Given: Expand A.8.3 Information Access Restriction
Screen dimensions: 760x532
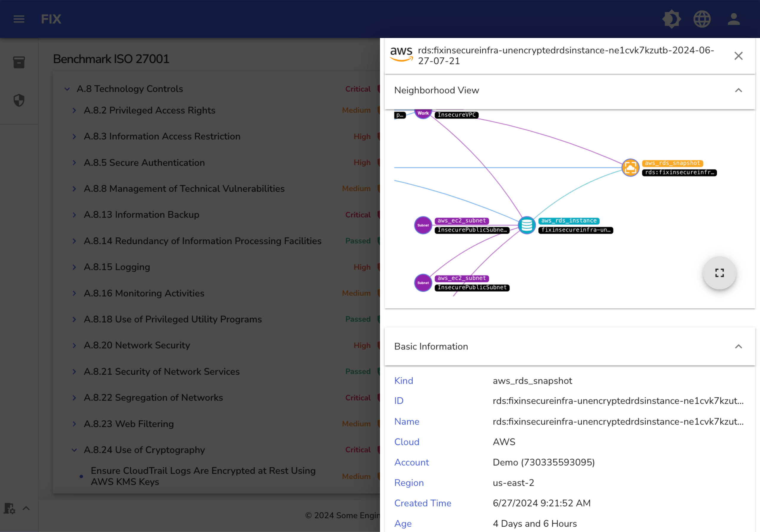Looking at the screenshot, I should tap(74, 136).
